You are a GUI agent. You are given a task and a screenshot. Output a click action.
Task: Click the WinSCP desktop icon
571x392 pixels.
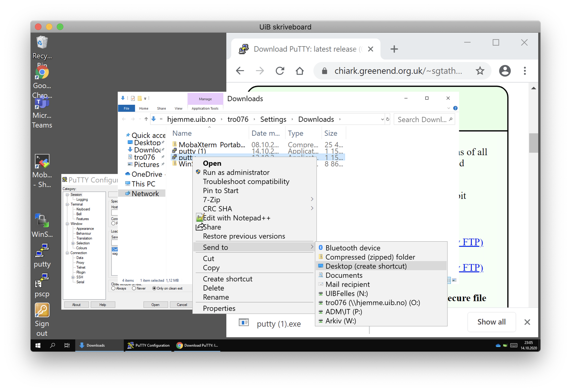coord(42,221)
